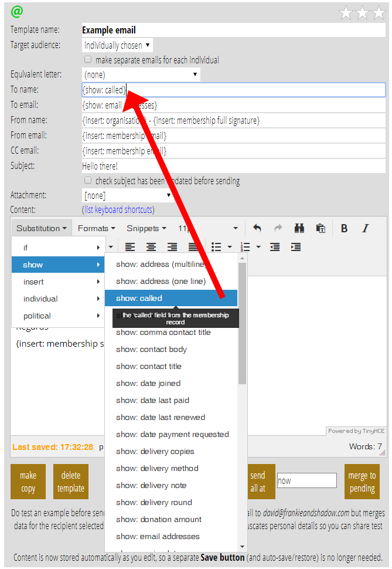Click the To name field
The height and width of the screenshot is (569, 392).
tap(234, 90)
